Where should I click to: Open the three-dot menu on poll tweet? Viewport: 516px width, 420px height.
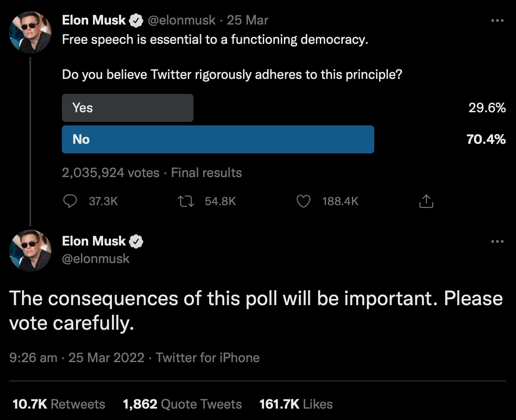tap(497, 21)
